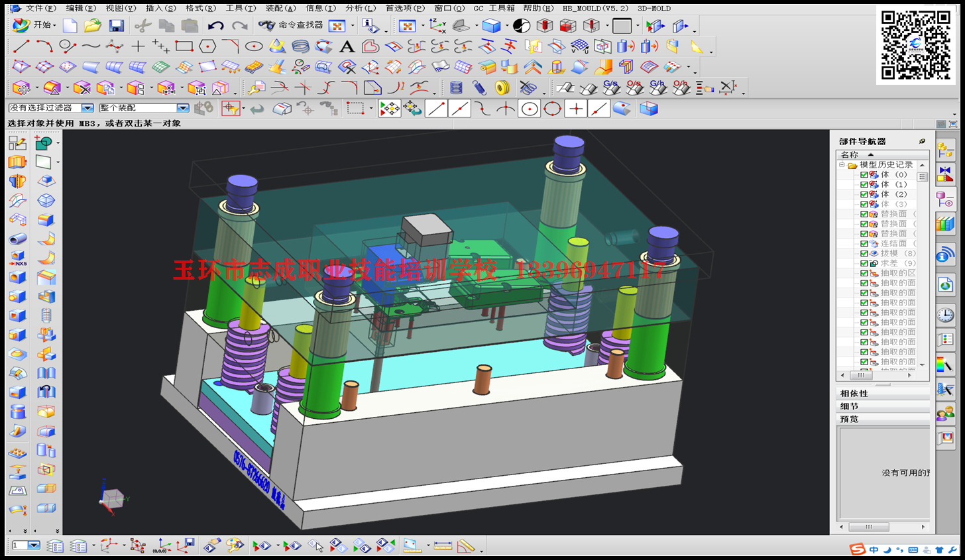This screenshot has width=965, height=560.
Task: Toggle the 体 (3) feature checkbox
Action: pyautogui.click(x=864, y=205)
